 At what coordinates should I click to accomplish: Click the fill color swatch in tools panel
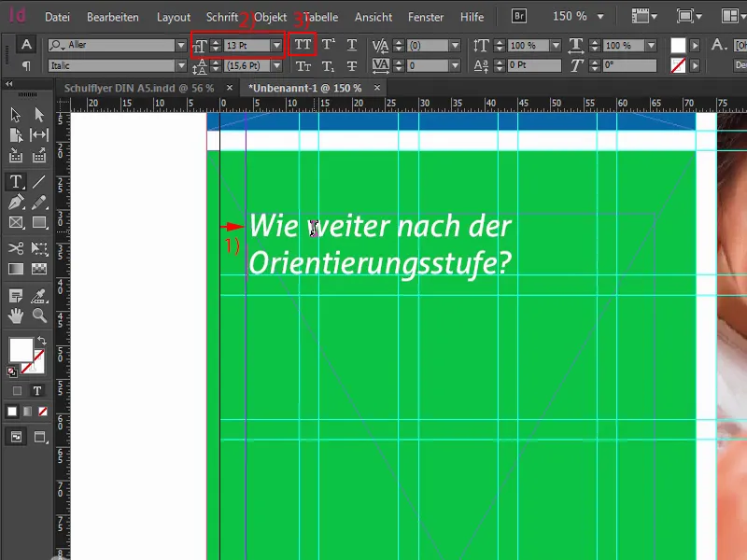21,350
